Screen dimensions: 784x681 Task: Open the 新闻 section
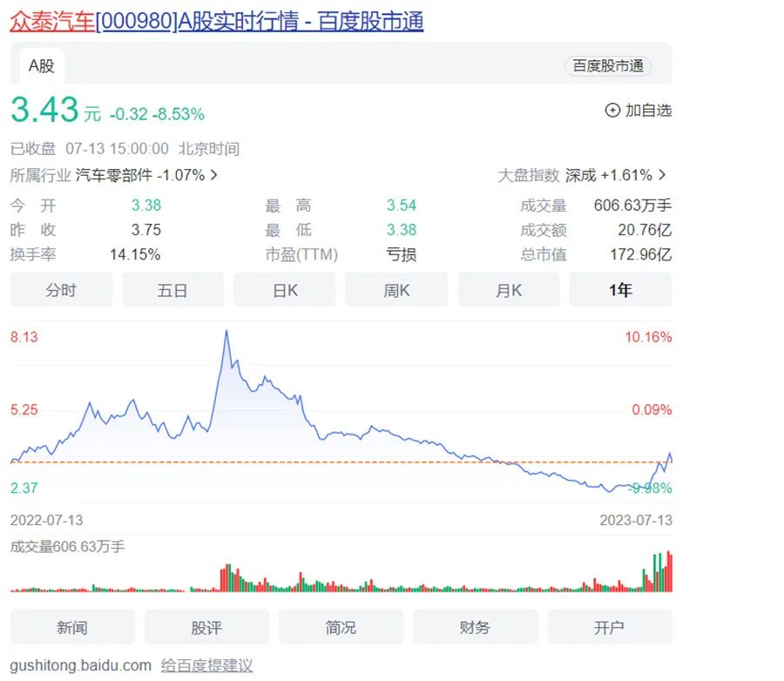coord(72,627)
